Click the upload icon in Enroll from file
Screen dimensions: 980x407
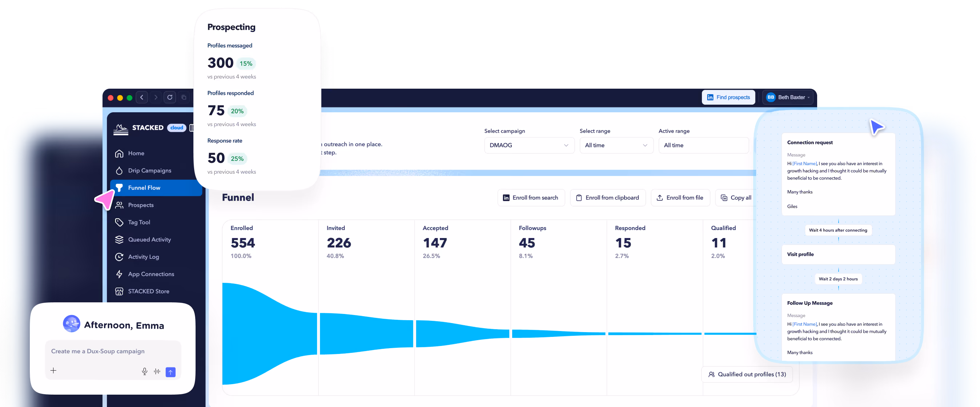click(x=660, y=198)
